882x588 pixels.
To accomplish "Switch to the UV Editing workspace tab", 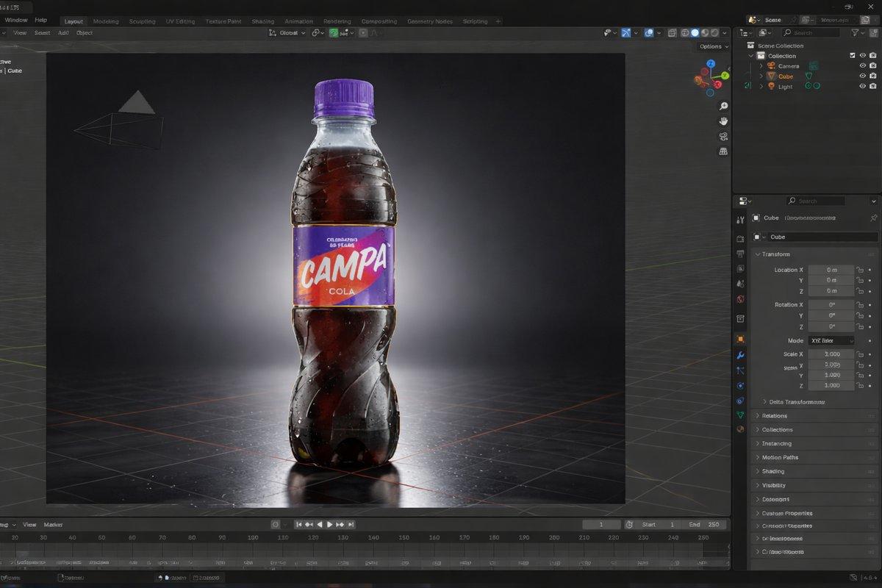I will click(x=180, y=21).
